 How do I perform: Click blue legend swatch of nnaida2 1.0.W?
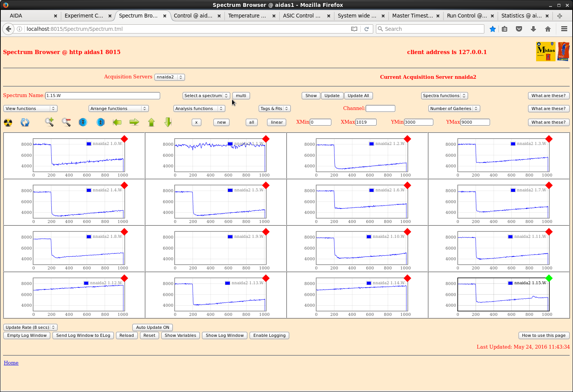coord(89,144)
